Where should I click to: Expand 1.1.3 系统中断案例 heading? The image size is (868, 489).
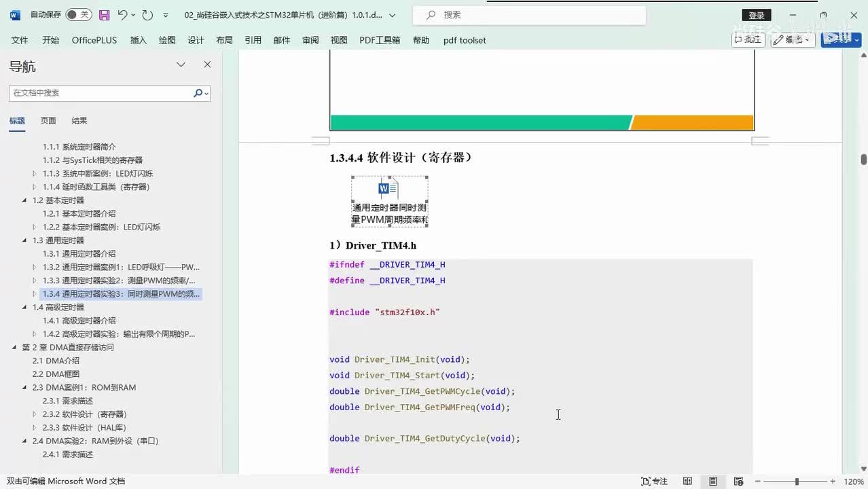[35, 174]
